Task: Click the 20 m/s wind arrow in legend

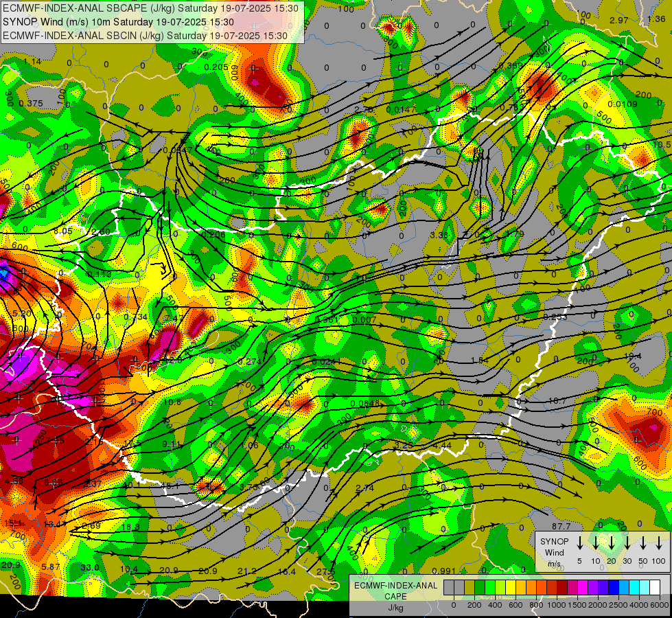Action: (x=612, y=543)
